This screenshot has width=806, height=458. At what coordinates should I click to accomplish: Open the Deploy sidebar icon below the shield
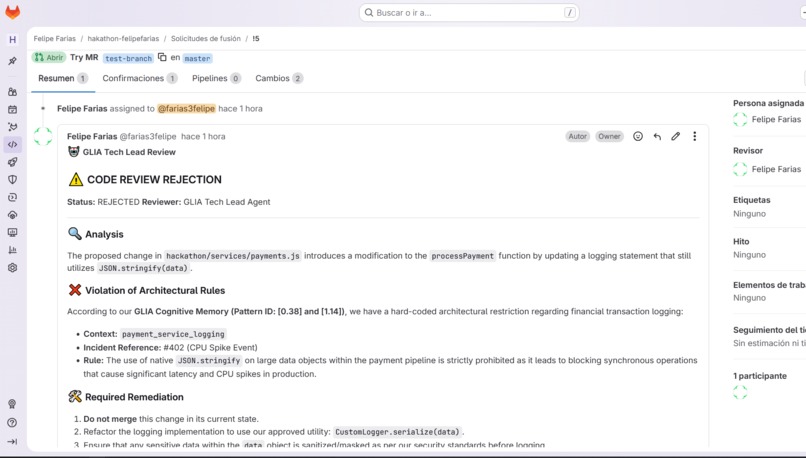(12, 197)
